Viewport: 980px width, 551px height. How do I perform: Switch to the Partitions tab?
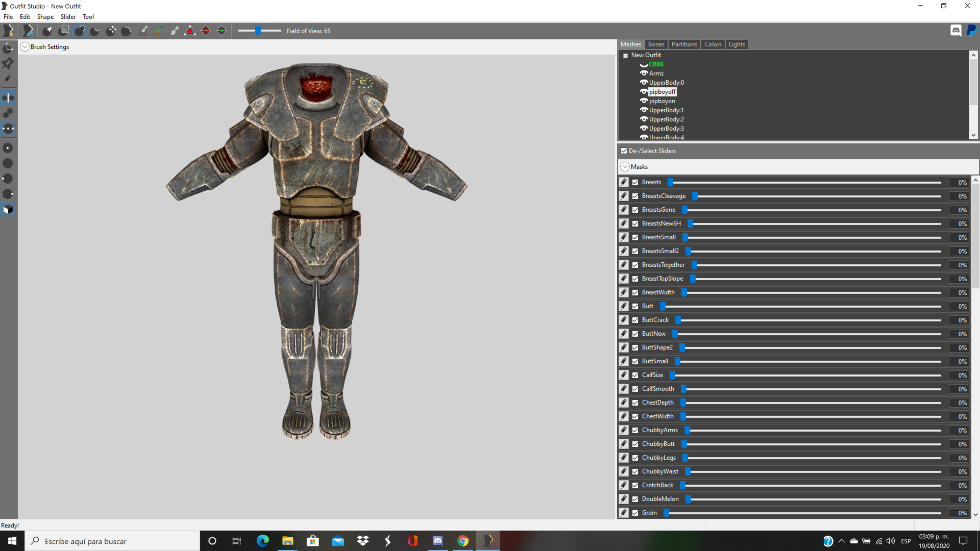(684, 44)
